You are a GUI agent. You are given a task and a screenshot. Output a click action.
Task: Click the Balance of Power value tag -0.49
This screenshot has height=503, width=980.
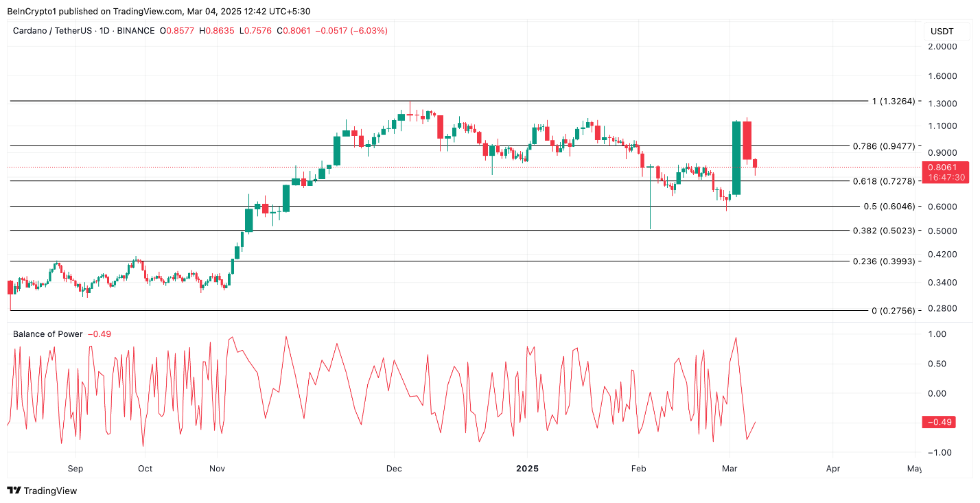click(940, 422)
